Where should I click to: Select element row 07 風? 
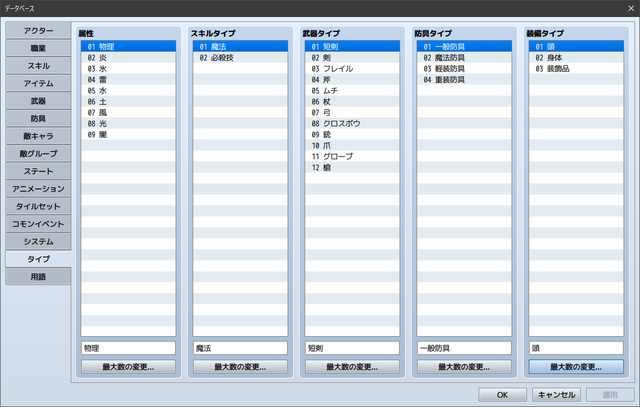click(128, 113)
